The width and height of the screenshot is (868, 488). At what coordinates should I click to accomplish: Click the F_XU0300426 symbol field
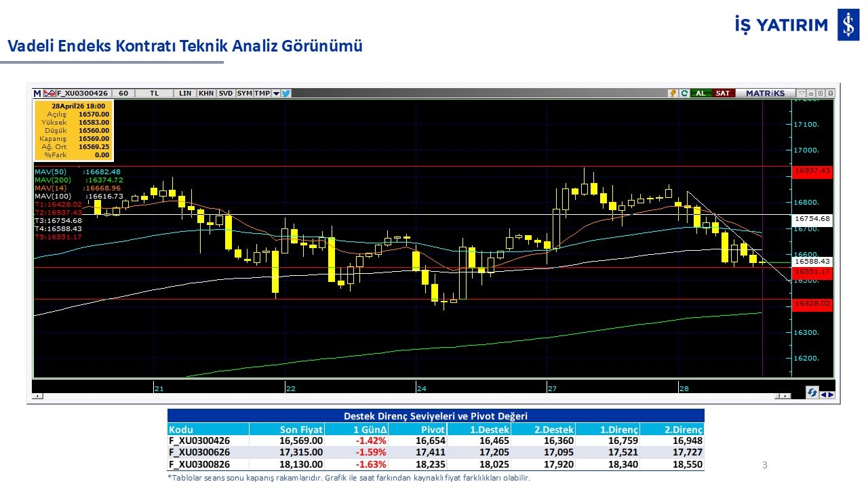pyautogui.click(x=82, y=93)
